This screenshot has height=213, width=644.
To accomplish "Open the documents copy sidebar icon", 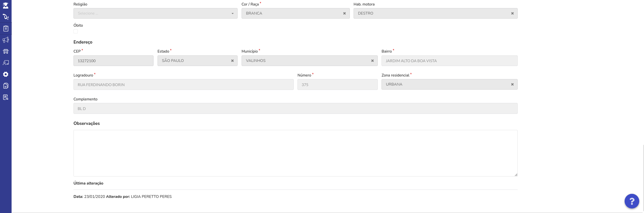I will (x=6, y=86).
